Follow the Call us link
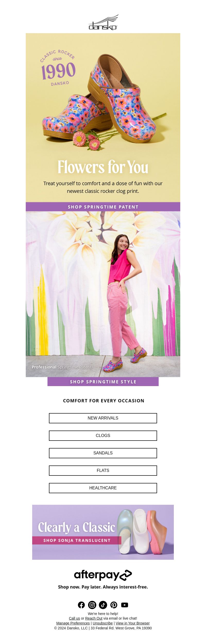This screenshot has height=644, width=206. point(74,618)
